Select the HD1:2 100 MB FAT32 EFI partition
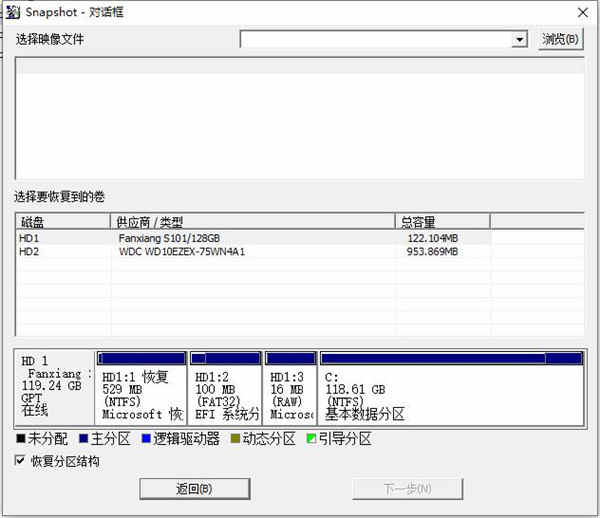 pos(225,388)
